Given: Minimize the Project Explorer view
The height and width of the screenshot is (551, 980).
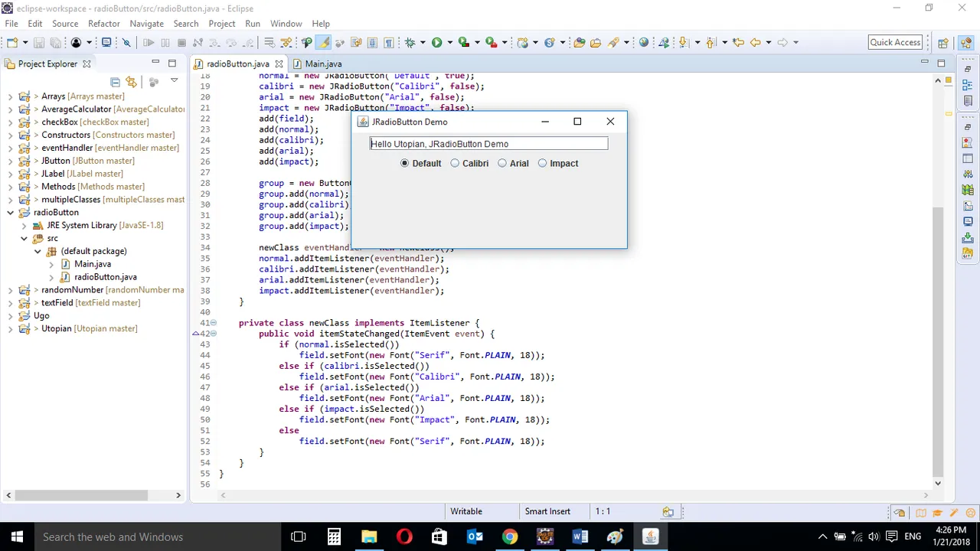Looking at the screenshot, I should [155, 63].
